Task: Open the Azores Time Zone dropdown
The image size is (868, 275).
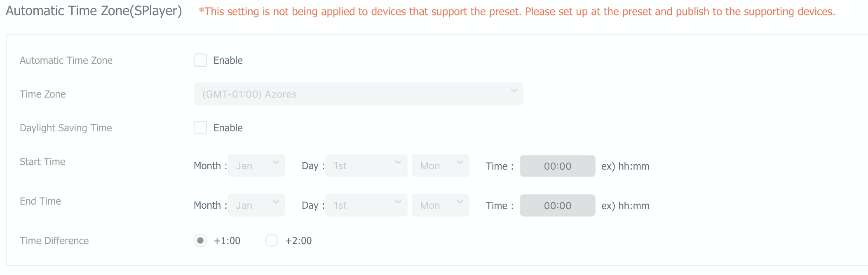Action: click(x=358, y=94)
